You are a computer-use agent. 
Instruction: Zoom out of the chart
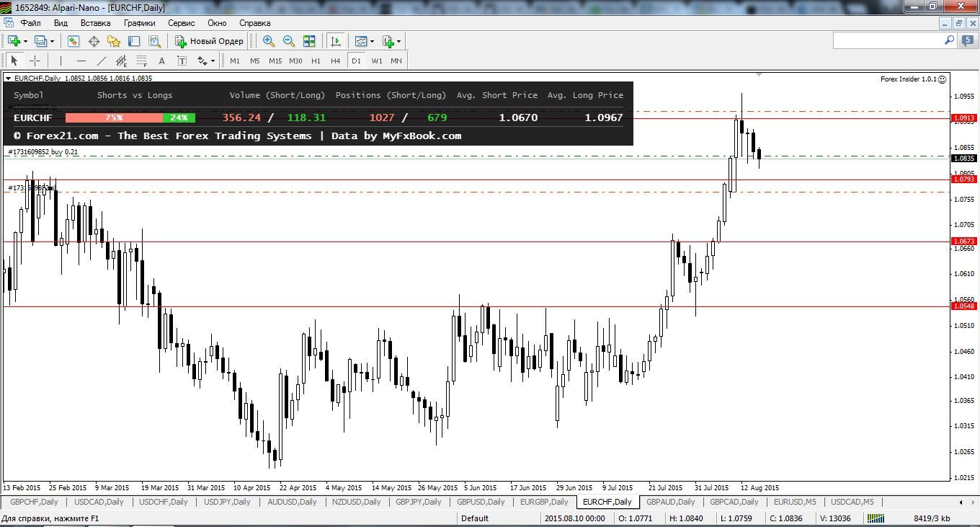click(289, 41)
